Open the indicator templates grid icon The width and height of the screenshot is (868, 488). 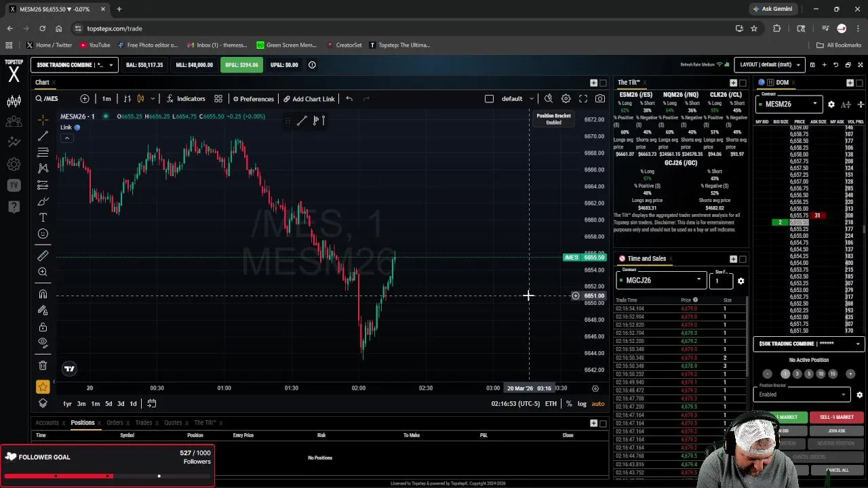click(218, 99)
